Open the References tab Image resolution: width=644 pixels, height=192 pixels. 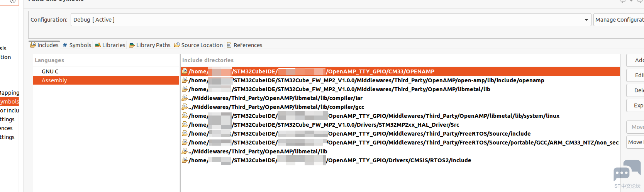(x=244, y=45)
